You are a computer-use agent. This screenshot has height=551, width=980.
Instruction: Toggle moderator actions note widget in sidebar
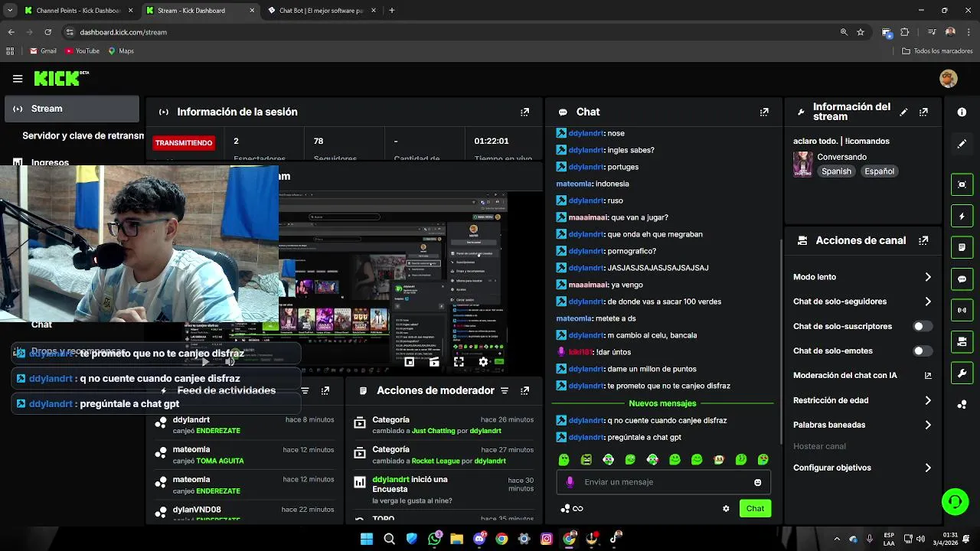tap(962, 248)
